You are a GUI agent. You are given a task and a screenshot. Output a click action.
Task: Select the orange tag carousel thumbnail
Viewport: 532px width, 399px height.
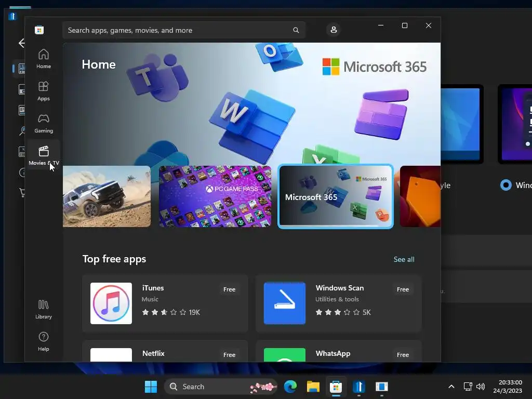click(x=420, y=196)
